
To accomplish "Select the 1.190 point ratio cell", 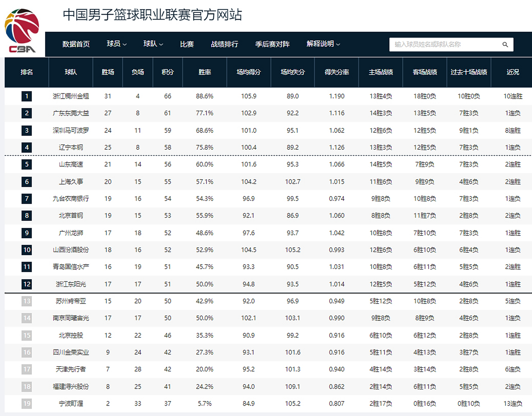I will click(x=337, y=96).
